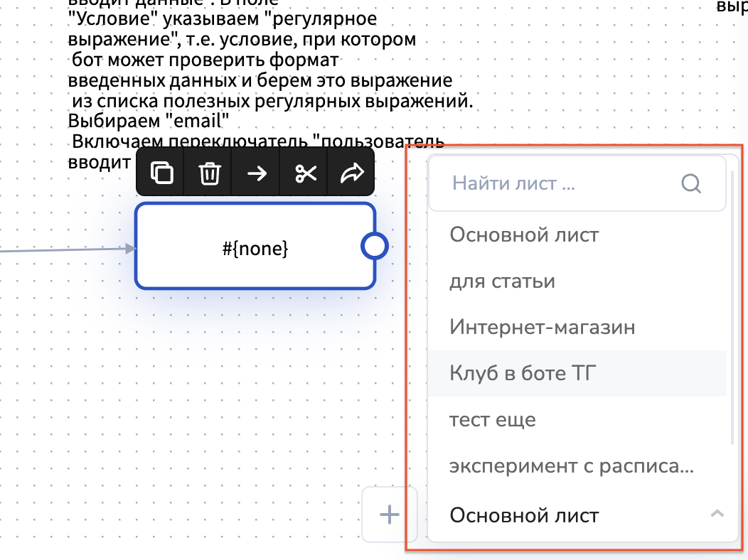
Task: Select the #{none} block on the canvas
Action: pos(255,247)
